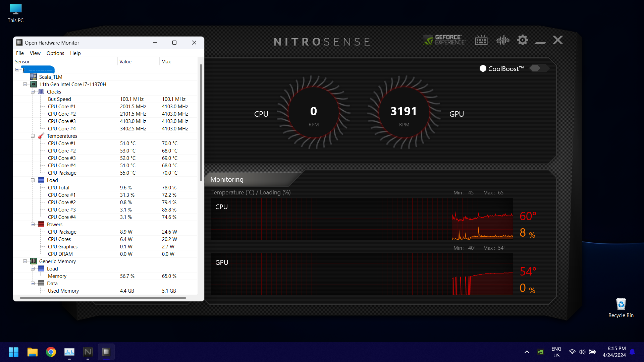This screenshot has height=362, width=644.
Task: Switch ENG US input language
Action: tap(556, 352)
